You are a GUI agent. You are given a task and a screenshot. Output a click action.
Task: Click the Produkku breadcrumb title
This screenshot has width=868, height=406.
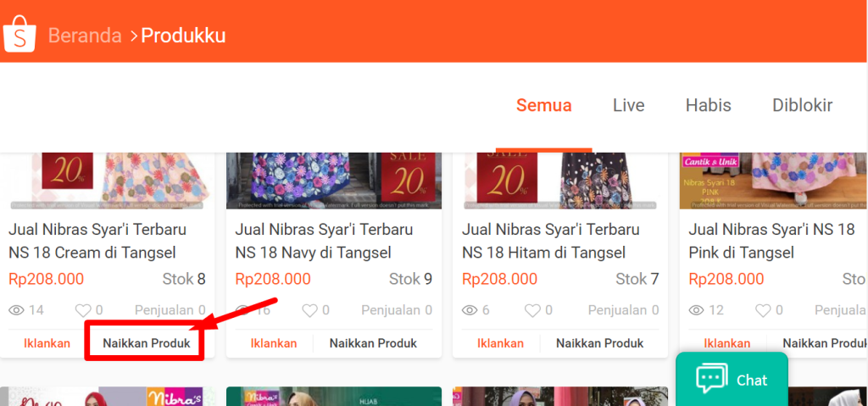pos(183,36)
